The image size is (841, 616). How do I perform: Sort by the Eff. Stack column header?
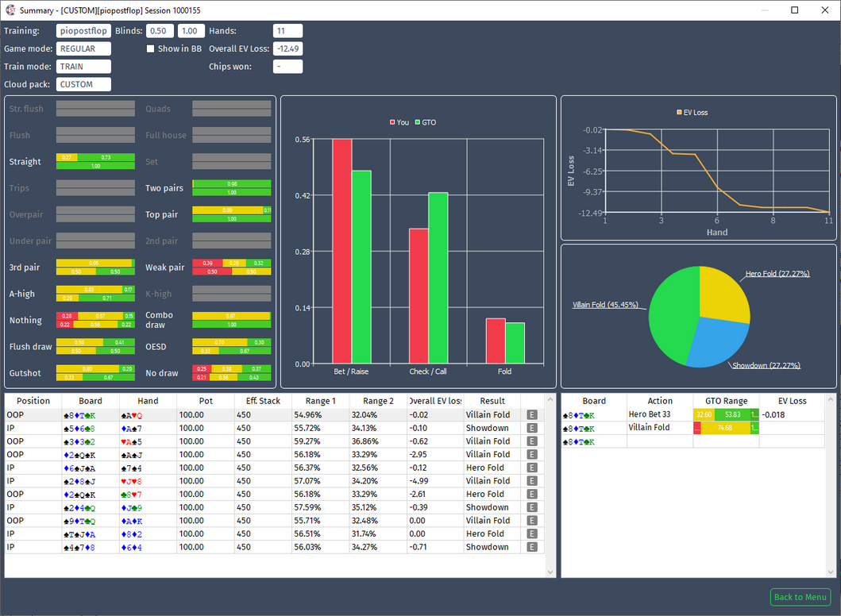point(264,401)
